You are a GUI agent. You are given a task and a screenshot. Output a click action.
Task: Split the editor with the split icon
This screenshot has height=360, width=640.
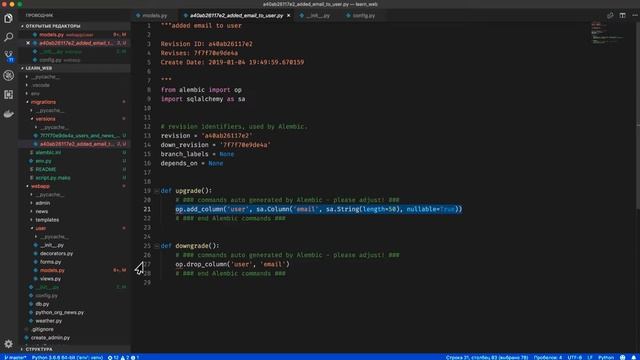click(622, 16)
